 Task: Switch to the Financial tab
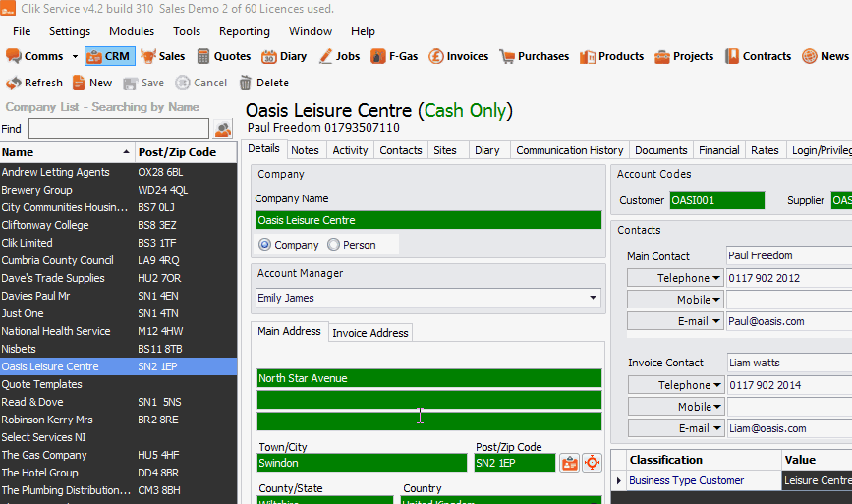tap(719, 150)
